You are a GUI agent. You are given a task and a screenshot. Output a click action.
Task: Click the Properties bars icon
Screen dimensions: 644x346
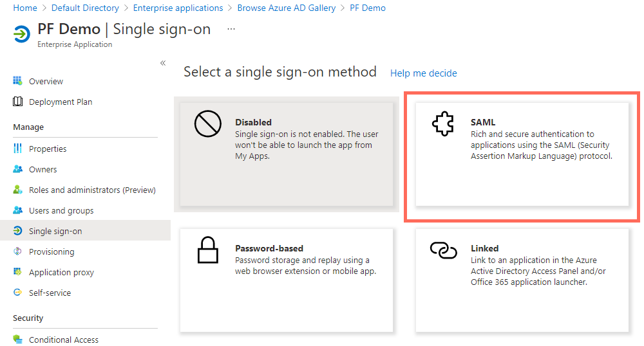[x=17, y=149]
